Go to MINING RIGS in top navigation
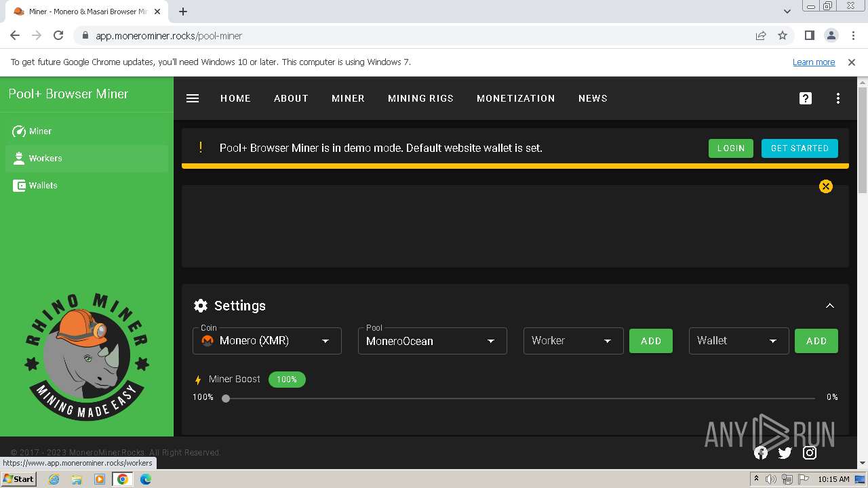The width and height of the screenshot is (868, 488). click(x=420, y=98)
